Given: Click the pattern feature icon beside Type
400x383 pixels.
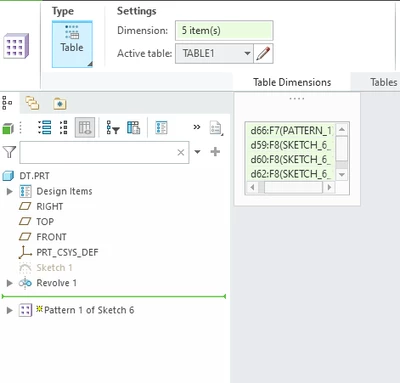Looking at the screenshot, I should 16,46.
